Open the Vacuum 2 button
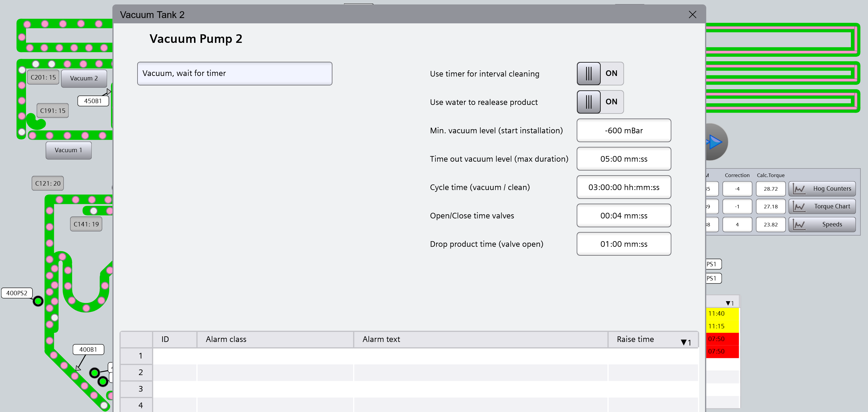The width and height of the screenshot is (868, 412). click(x=84, y=78)
